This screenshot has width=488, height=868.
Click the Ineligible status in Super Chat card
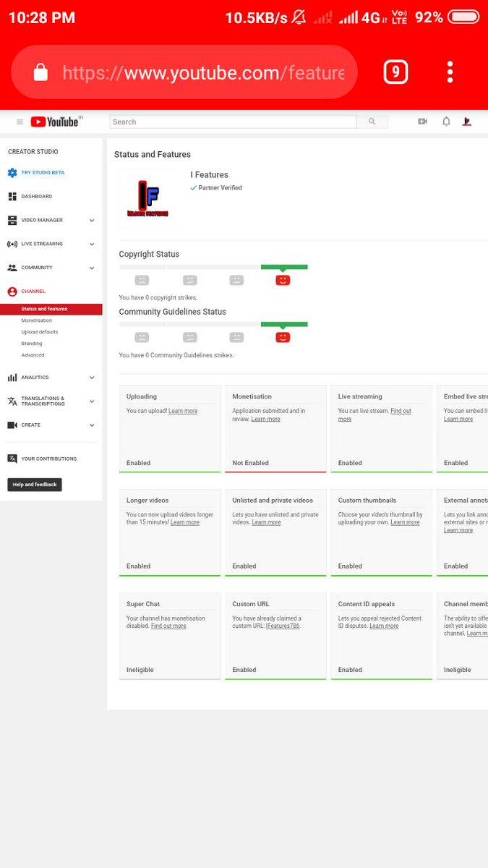tap(140, 670)
